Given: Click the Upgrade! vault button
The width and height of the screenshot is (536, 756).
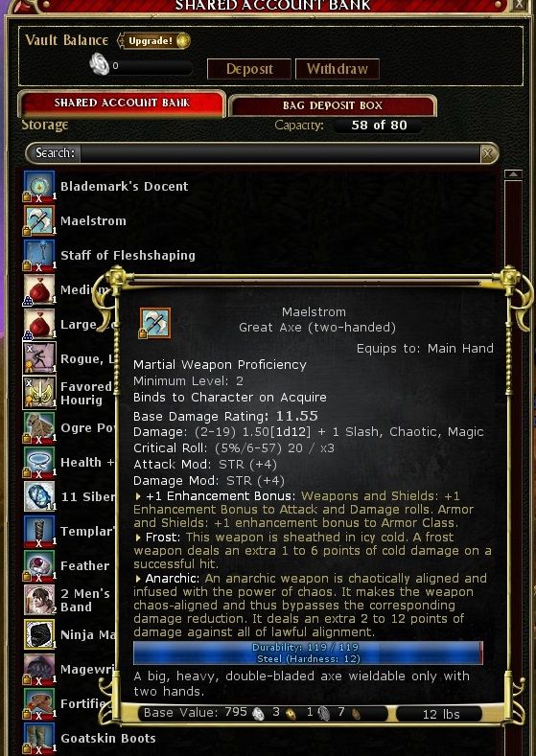Looking at the screenshot, I should click(x=154, y=41).
